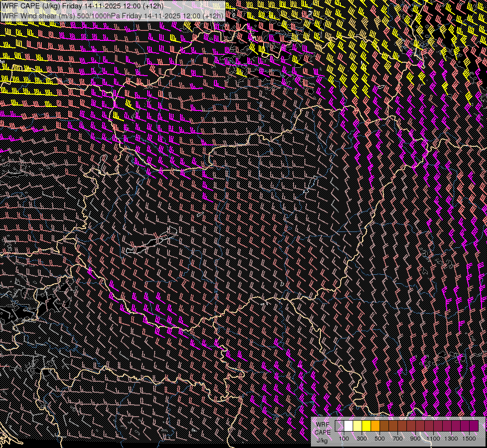The image size is (487, 448).
Task: Select the last purple swatch in the legend
Action: point(474,426)
